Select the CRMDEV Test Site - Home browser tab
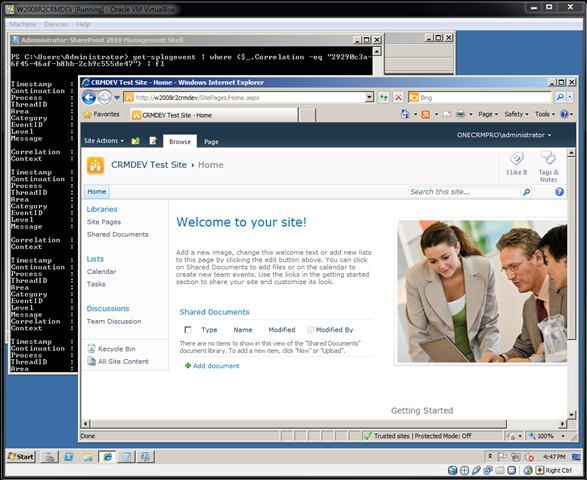587x480 pixels. (x=214, y=115)
